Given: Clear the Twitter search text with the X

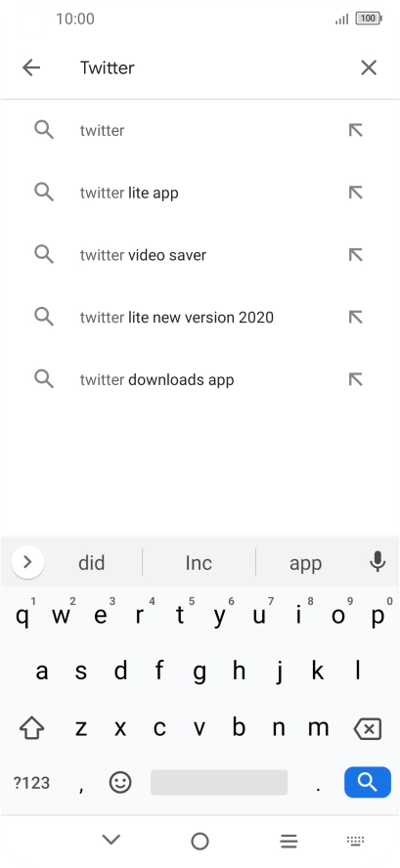Looking at the screenshot, I should click(x=369, y=67).
